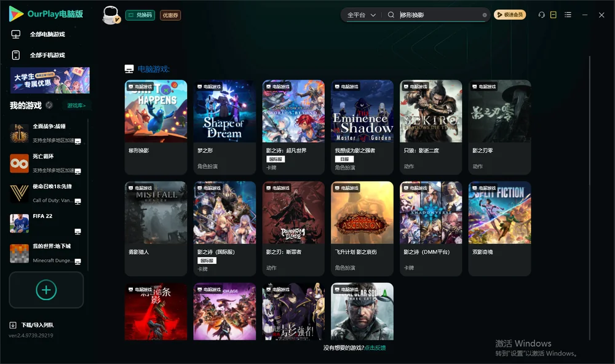Click the download icon beside 下载/导入列表
The image size is (615, 364).
[x=13, y=325]
